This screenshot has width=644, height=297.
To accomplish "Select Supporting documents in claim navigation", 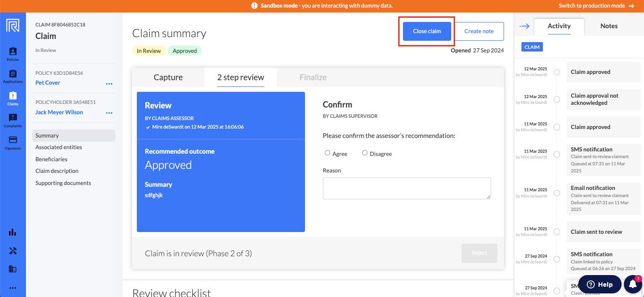I will pyautogui.click(x=63, y=183).
